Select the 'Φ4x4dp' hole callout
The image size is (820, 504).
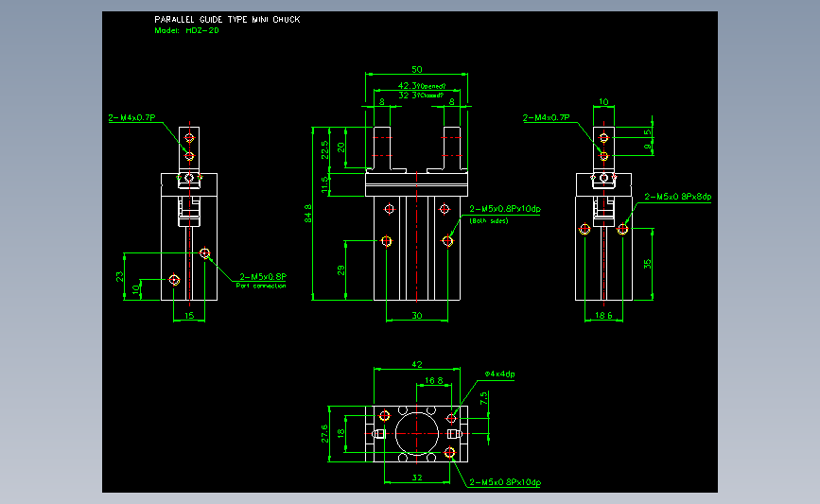pyautogui.click(x=500, y=374)
